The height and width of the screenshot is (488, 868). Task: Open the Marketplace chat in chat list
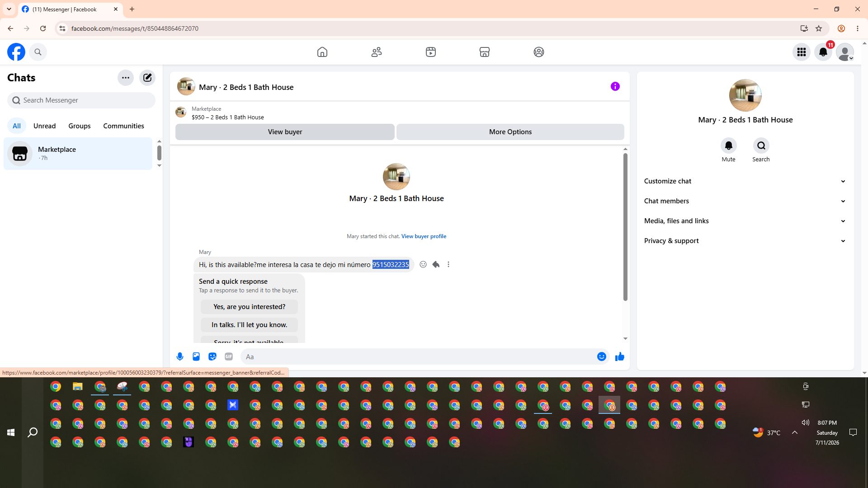(x=78, y=154)
